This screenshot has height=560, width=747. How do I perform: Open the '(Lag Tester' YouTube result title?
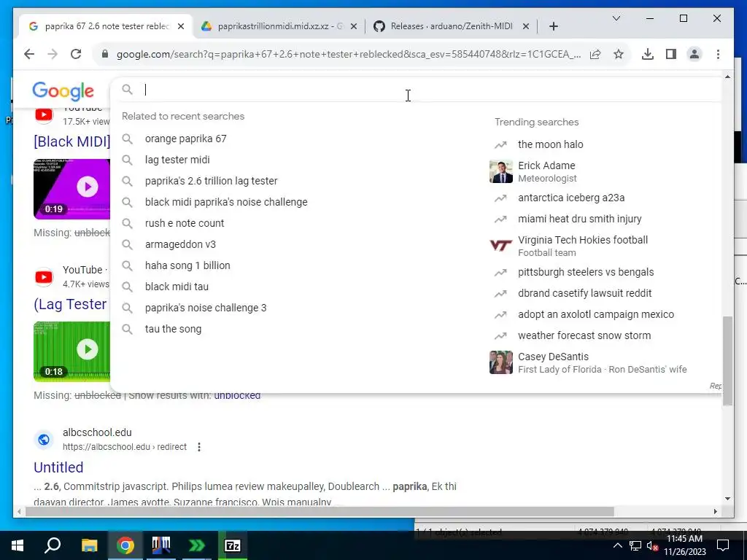[x=70, y=304]
